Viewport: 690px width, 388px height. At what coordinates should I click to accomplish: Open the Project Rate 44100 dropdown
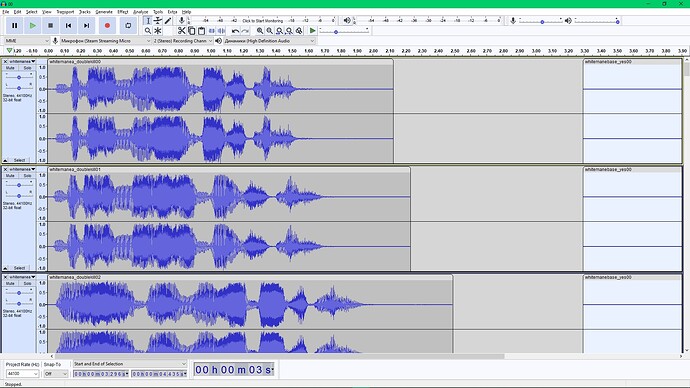[x=22, y=373]
